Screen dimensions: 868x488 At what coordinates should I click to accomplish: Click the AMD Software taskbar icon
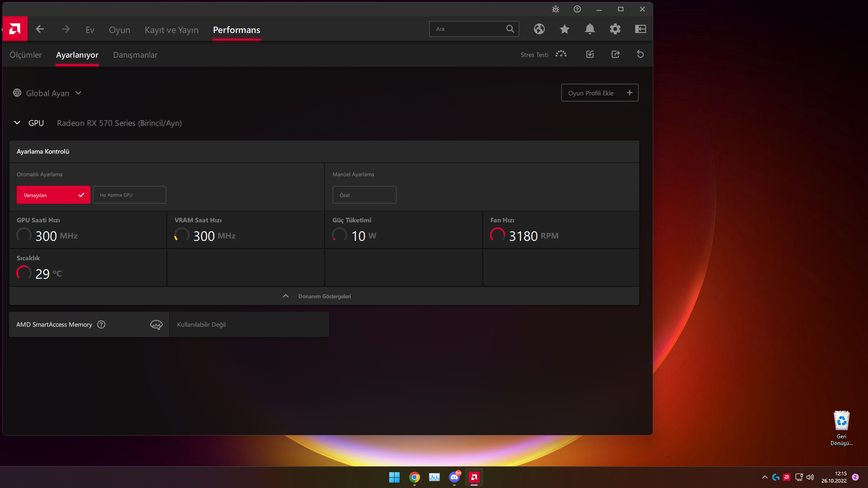(x=474, y=477)
